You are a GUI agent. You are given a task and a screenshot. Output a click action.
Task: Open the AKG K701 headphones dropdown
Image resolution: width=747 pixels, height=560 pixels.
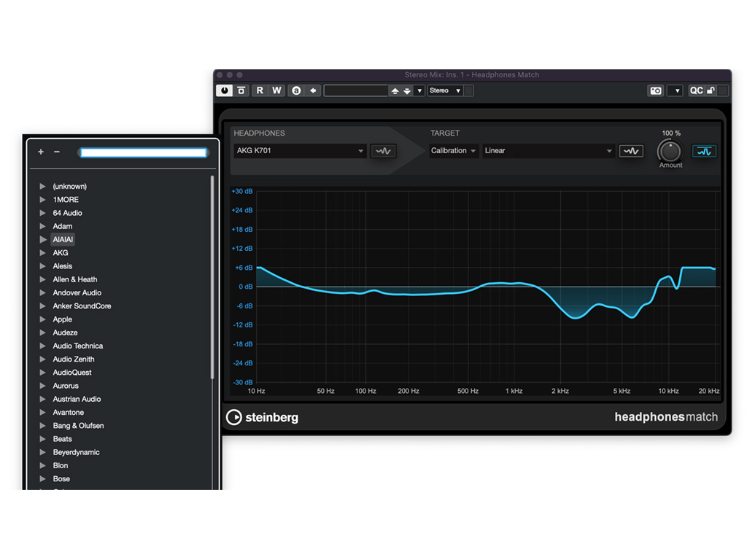[x=299, y=151]
